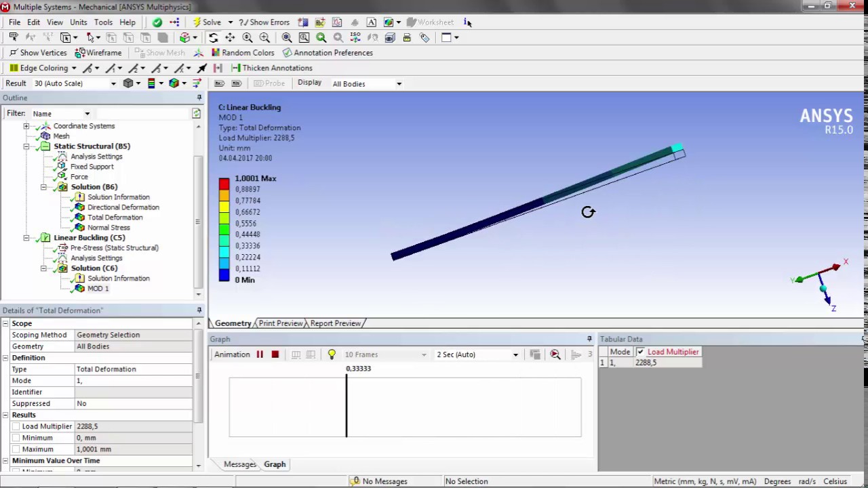Image resolution: width=868 pixels, height=488 pixels.
Task: Collapse the Static Structural (B5) branch
Action: click(26, 146)
